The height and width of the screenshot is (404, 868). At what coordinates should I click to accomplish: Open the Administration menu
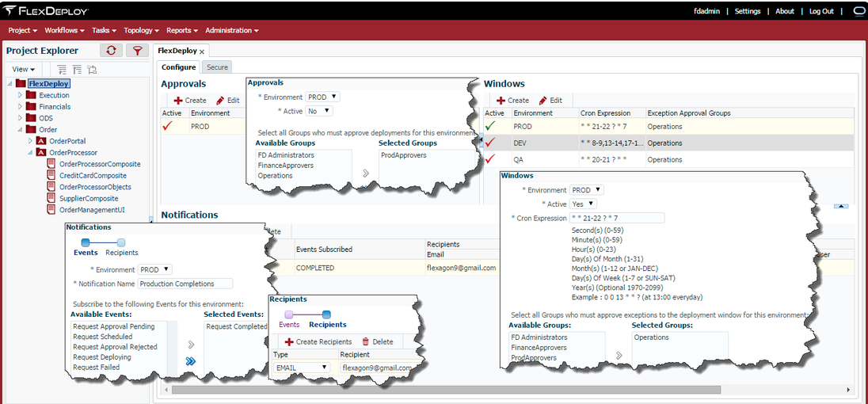click(232, 30)
